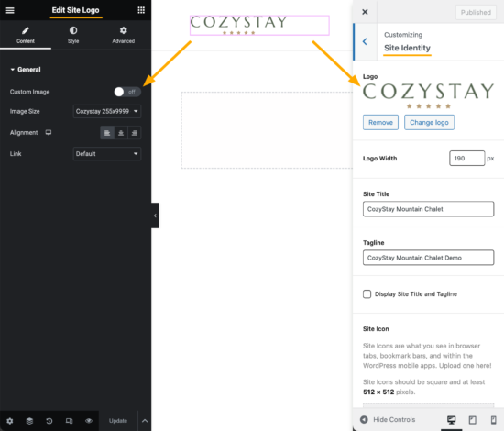The height and width of the screenshot is (431, 504).
Task: Click the Published button
Action: tap(476, 12)
